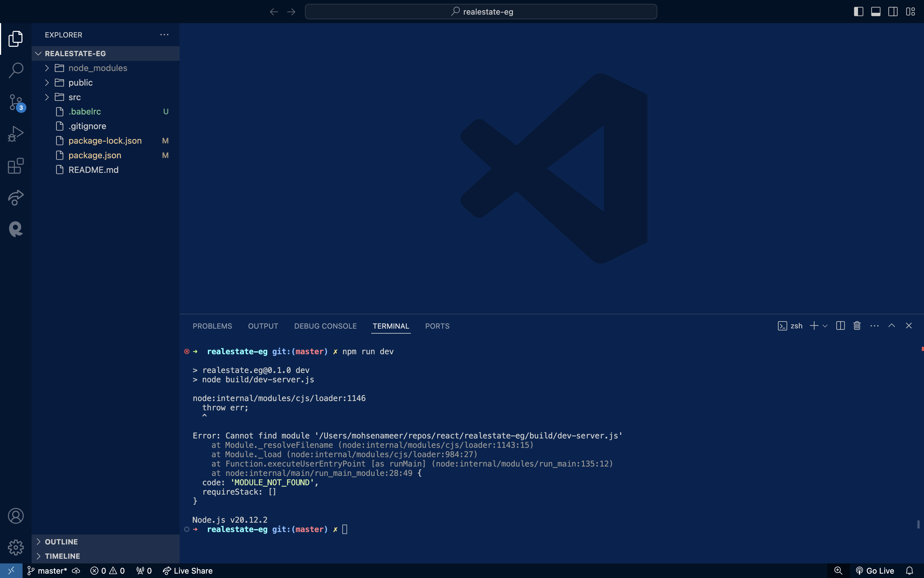The width and height of the screenshot is (924, 578).
Task: Create a new terminal with plus icon
Action: click(x=814, y=326)
